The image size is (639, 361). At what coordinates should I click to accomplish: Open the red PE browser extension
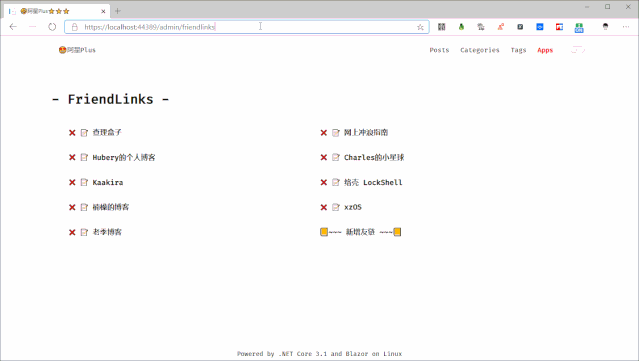(559, 27)
